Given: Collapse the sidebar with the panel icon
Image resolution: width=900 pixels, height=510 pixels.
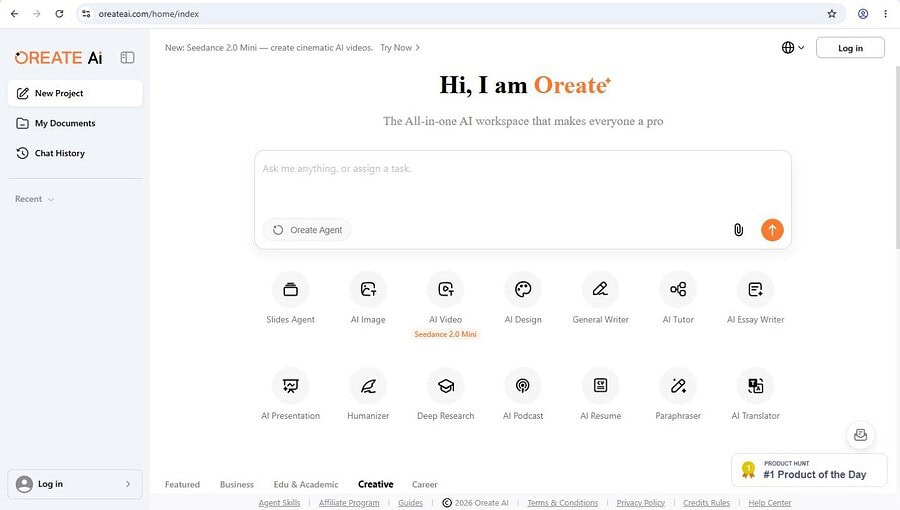Looking at the screenshot, I should 127,57.
